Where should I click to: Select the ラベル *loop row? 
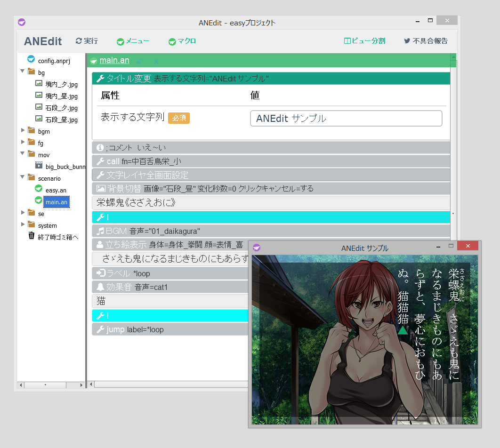tap(170, 273)
